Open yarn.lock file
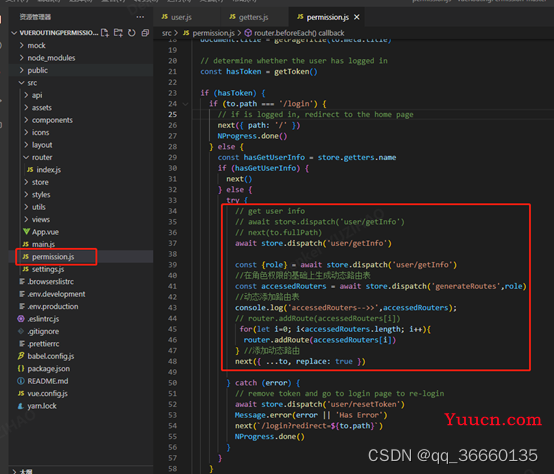The image size is (554, 474). (x=42, y=406)
